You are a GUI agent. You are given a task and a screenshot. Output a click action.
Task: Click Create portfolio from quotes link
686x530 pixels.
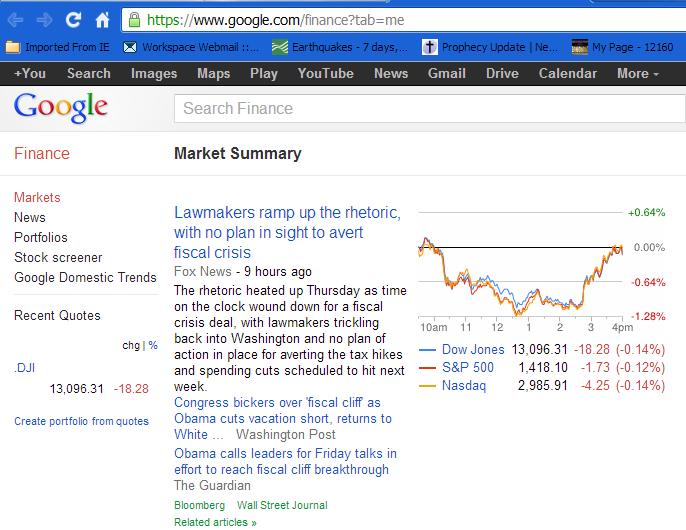81,421
